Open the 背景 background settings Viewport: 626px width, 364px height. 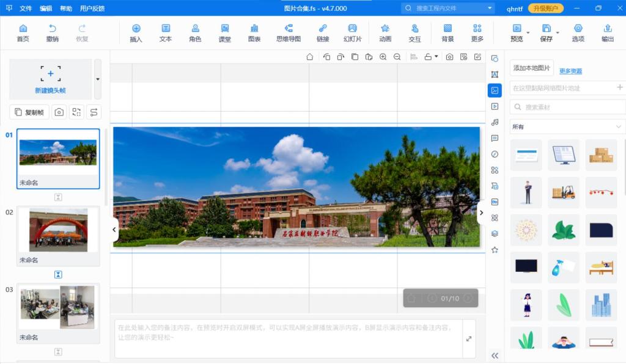447,33
